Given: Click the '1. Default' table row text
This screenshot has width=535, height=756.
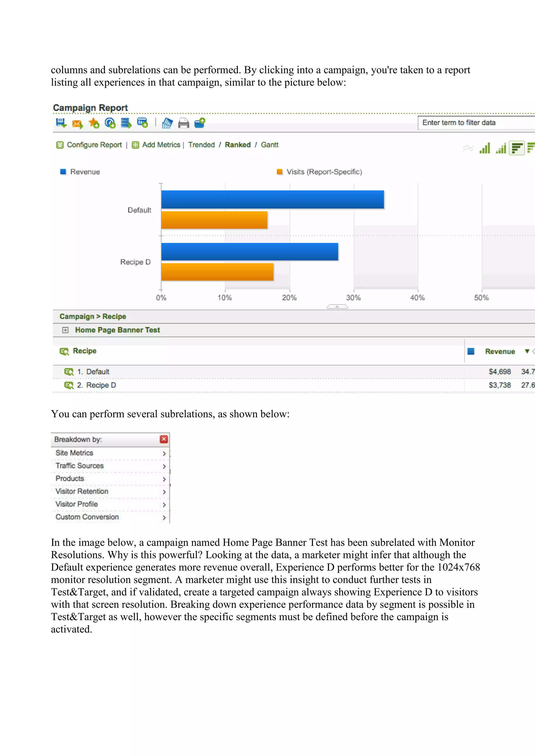Looking at the screenshot, I should pos(93,372).
